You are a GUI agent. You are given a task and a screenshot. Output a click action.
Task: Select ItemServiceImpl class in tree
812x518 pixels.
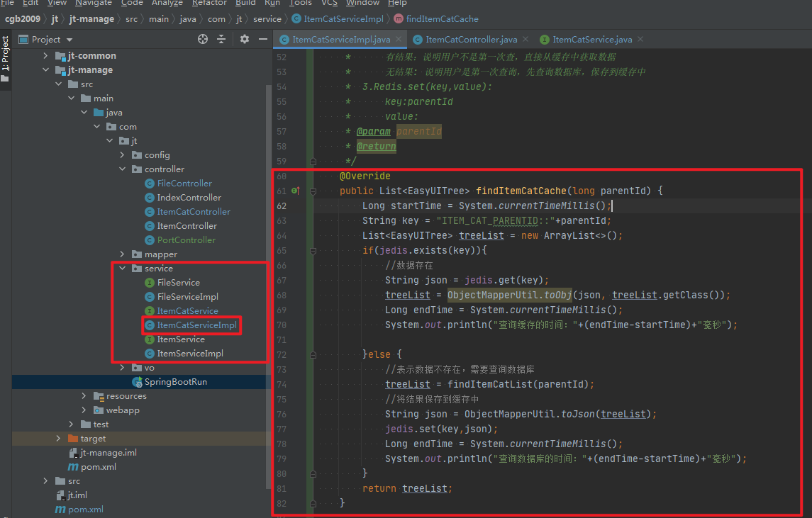190,354
